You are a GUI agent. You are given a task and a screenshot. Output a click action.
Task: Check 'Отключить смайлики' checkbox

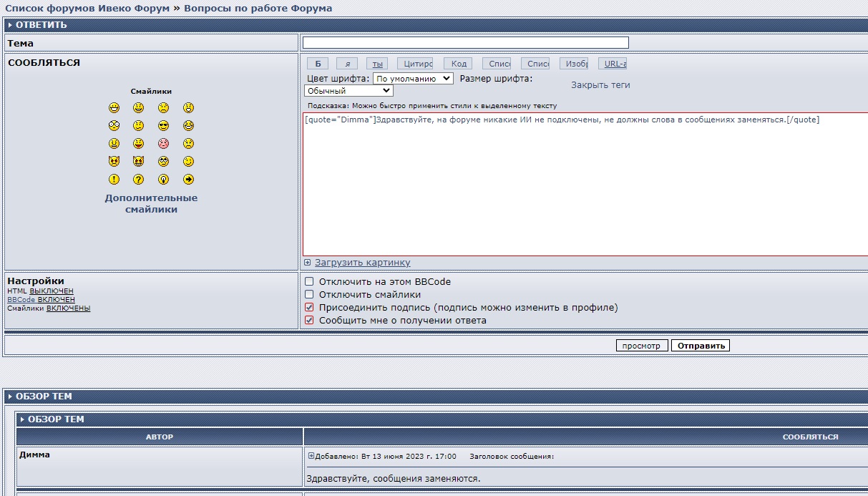point(309,295)
